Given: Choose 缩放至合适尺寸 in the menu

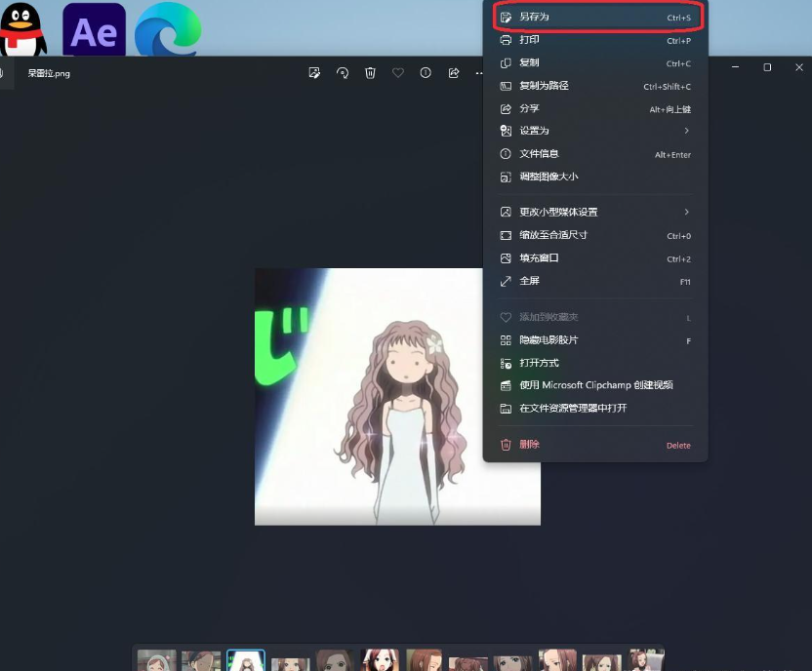Looking at the screenshot, I should (595, 235).
